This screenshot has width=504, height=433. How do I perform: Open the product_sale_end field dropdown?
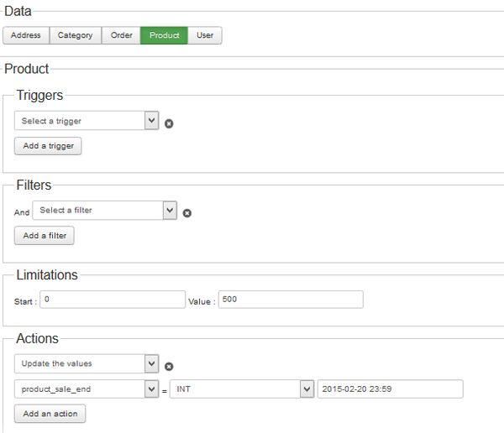[x=87, y=389]
